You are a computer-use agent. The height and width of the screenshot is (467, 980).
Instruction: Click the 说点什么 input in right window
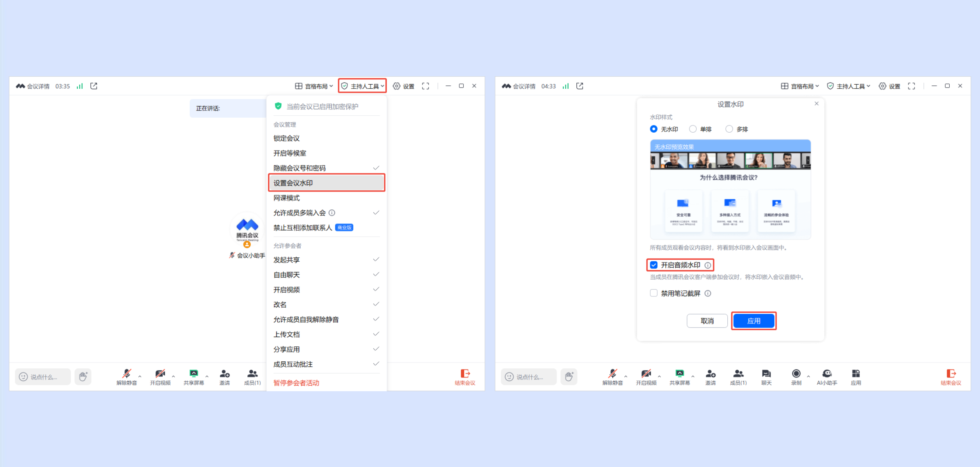pos(529,377)
